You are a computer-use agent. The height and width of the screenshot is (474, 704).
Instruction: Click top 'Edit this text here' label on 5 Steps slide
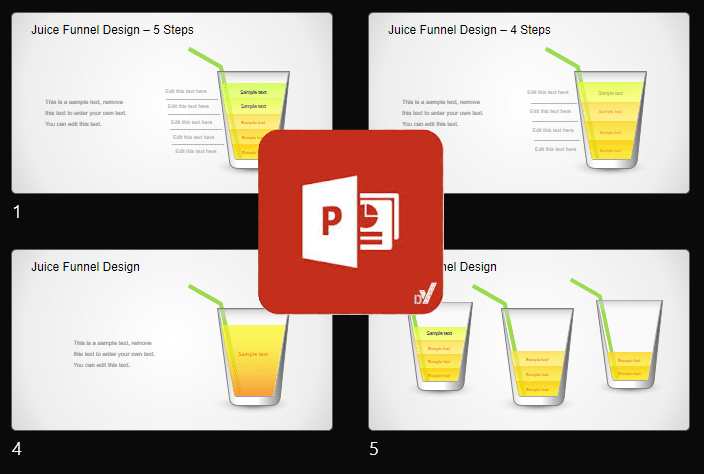187,91
